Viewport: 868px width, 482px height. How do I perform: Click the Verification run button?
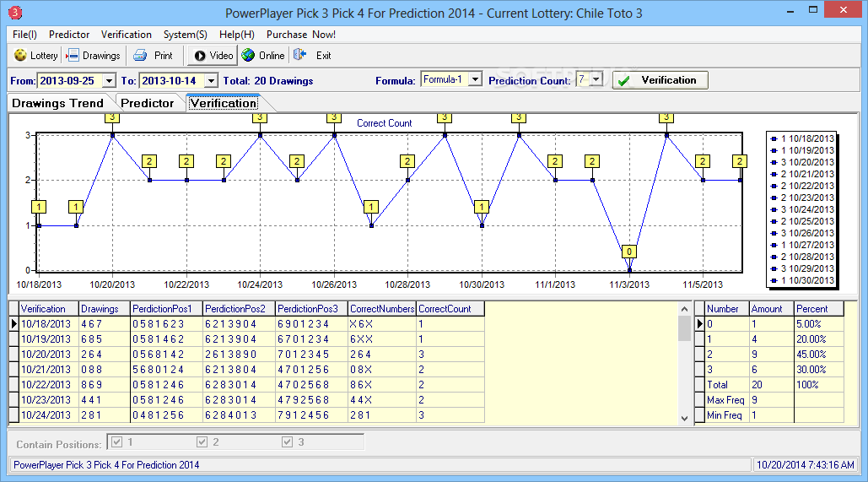(660, 80)
